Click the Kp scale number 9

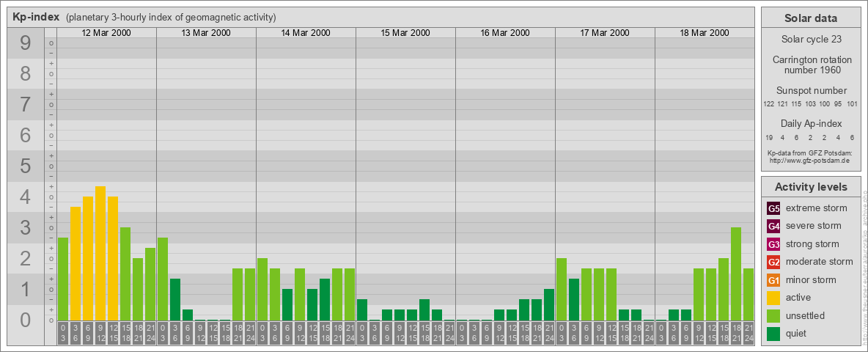(x=26, y=43)
